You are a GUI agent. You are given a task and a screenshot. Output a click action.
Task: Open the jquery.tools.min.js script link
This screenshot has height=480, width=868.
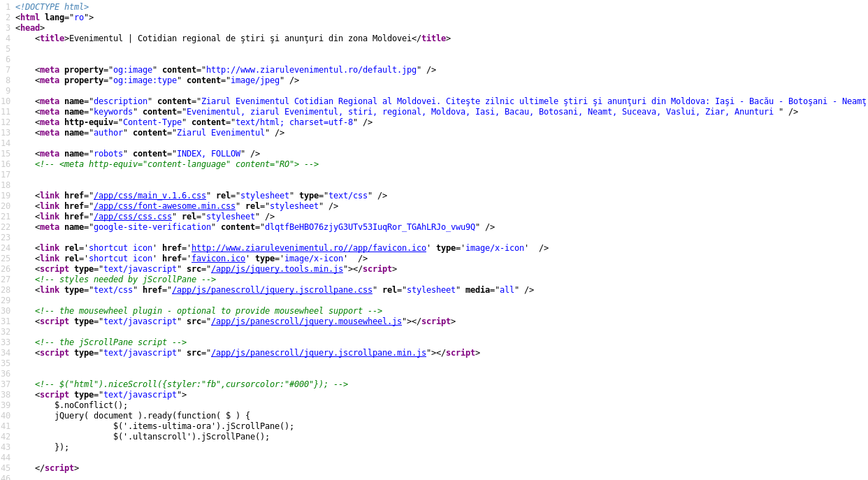[x=277, y=269]
